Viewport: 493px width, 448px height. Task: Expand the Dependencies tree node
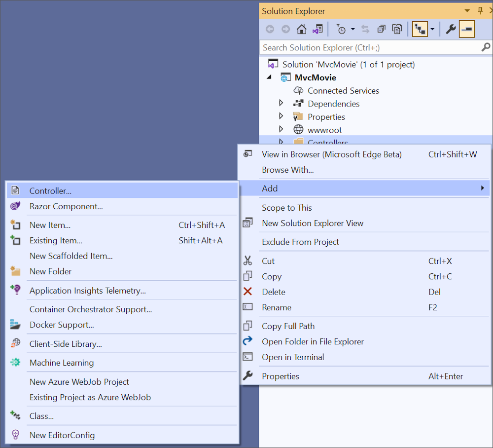coord(281,103)
